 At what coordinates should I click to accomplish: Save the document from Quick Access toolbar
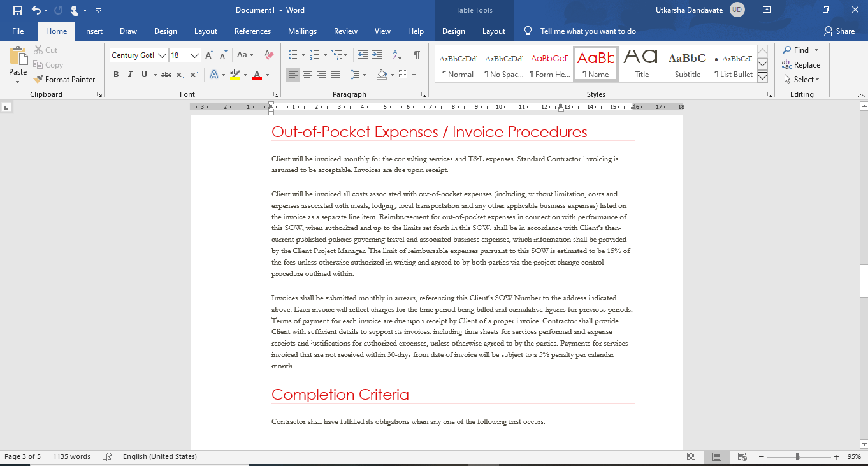(x=17, y=10)
